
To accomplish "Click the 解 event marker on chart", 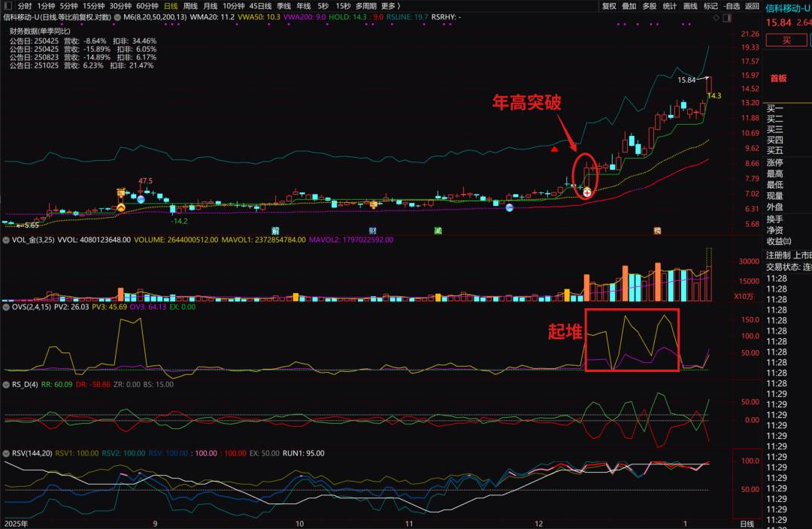I will pos(275,231).
